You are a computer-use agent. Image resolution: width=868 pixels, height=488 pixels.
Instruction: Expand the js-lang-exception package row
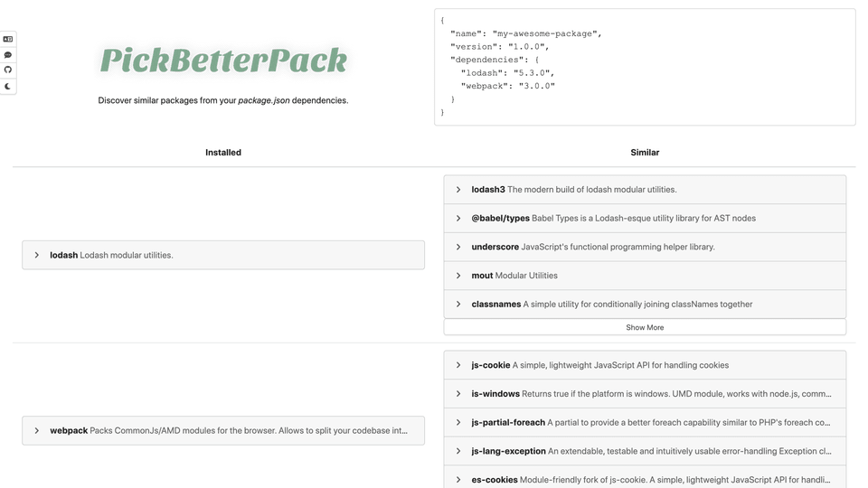tap(645, 452)
